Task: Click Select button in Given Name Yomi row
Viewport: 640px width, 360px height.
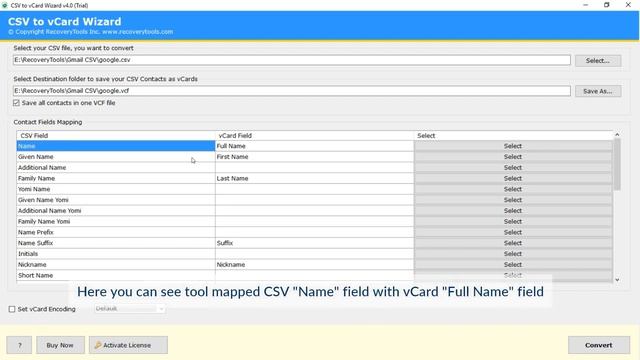Action: [513, 200]
